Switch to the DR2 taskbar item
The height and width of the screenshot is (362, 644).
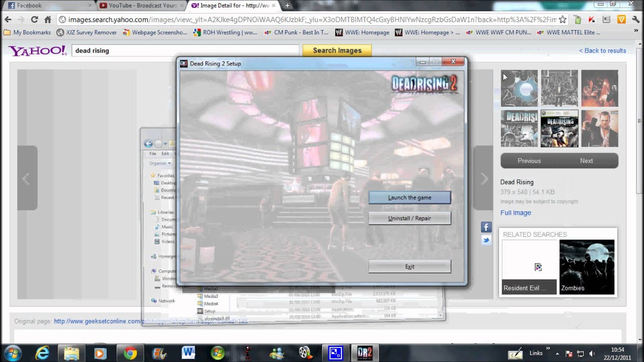point(364,353)
